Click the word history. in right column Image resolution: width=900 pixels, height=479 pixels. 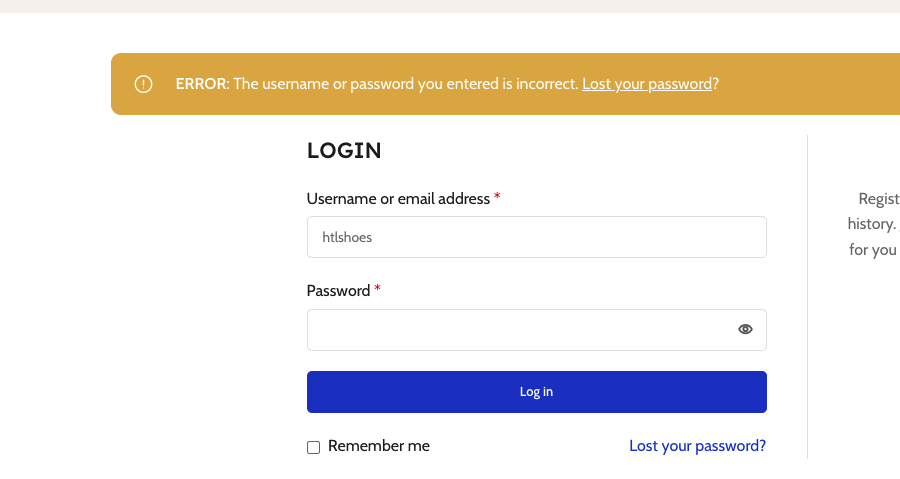872,224
